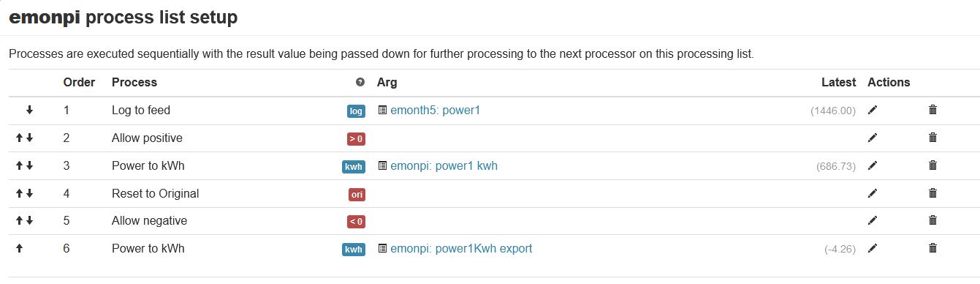The image size is (980, 284).
Task: Delete the Log to feed process
Action: tap(932, 110)
